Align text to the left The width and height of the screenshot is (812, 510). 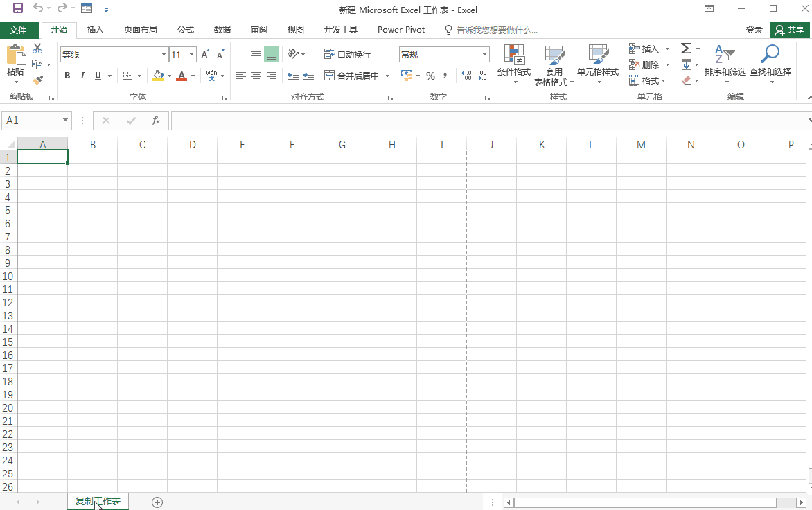(x=241, y=76)
